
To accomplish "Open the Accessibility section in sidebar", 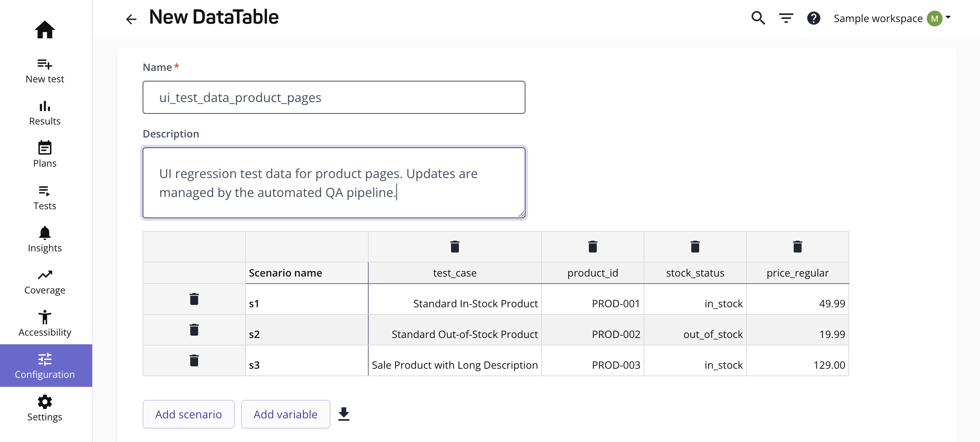I will [45, 324].
